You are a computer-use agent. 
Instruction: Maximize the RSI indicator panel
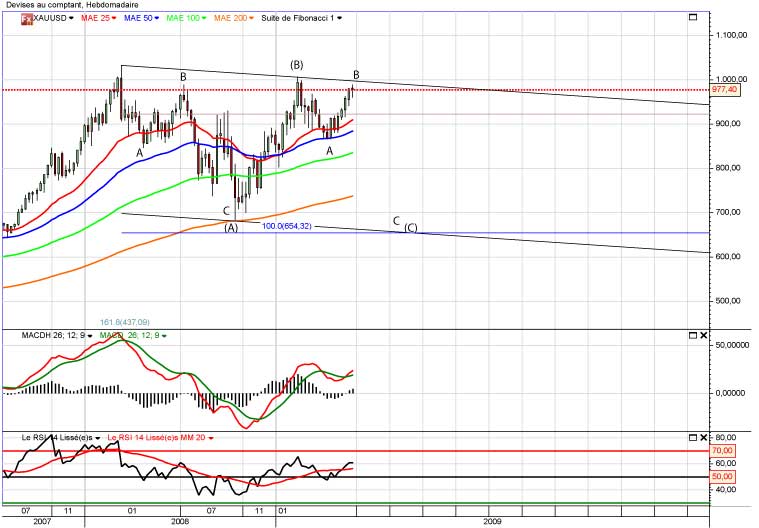coord(692,438)
